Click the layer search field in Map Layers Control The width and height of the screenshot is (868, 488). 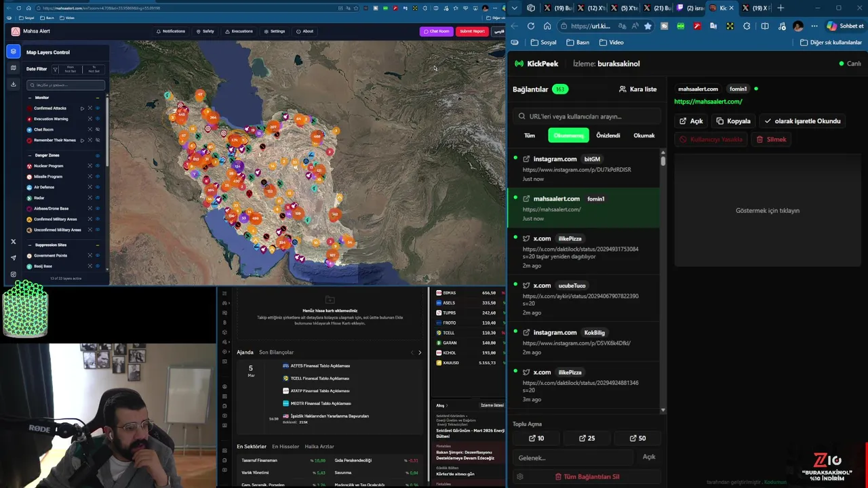66,85
